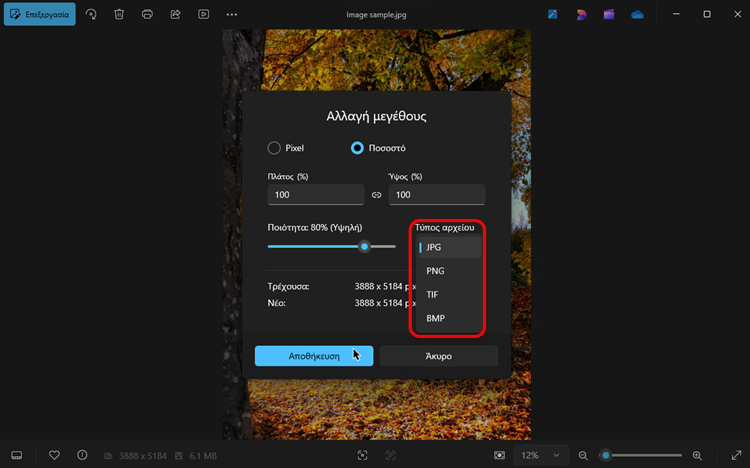The width and height of the screenshot is (750, 468).
Task: Choose TIF from the file type list
Action: point(434,295)
